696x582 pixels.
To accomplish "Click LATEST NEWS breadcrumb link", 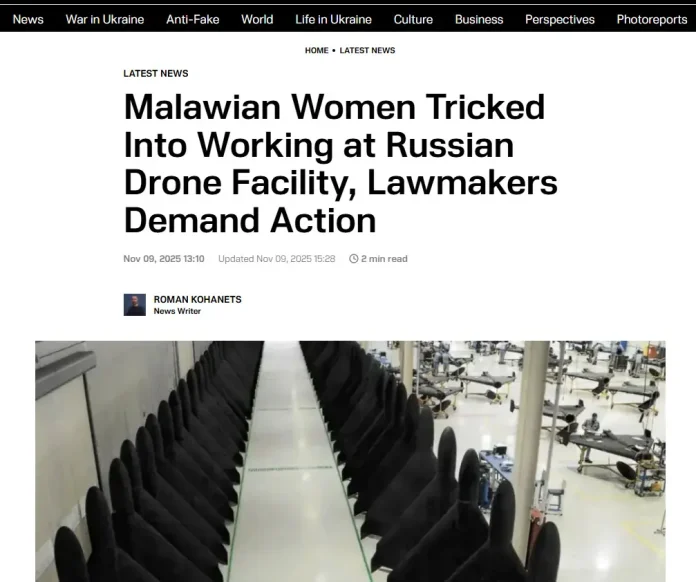I will 367,51.
